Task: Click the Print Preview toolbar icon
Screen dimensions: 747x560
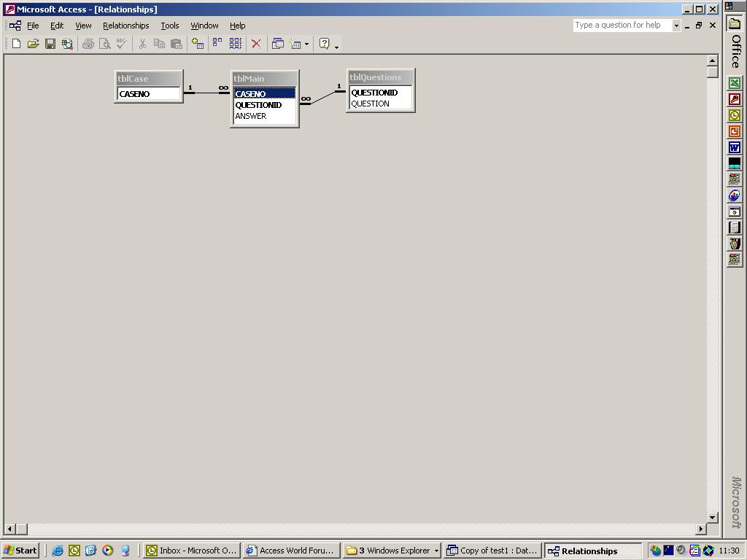Action: 105,44
